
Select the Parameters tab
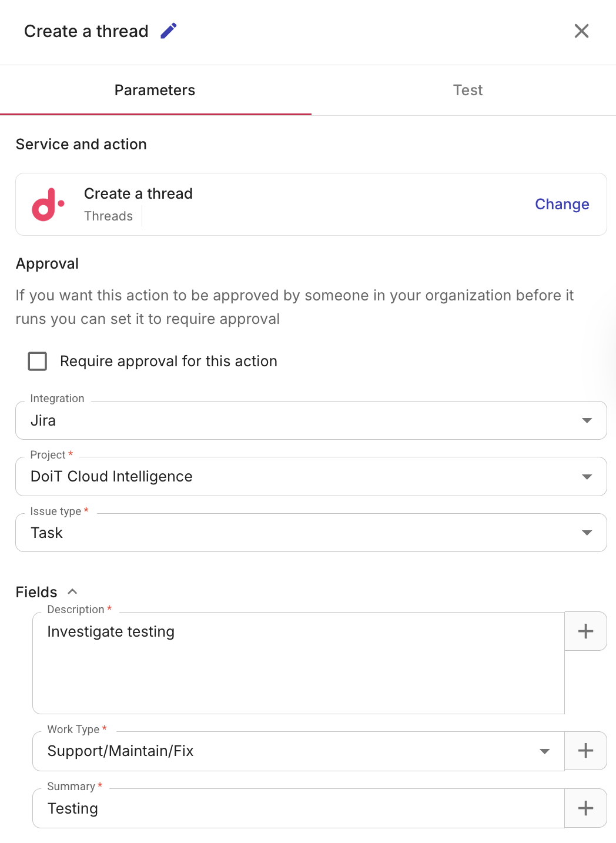(x=155, y=89)
